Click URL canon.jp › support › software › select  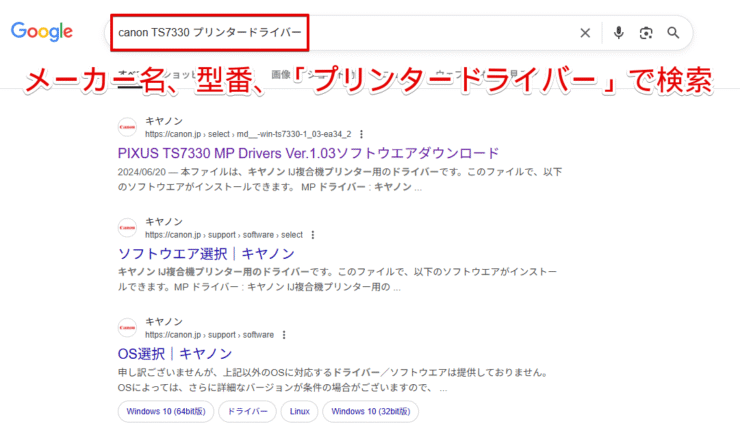[224, 235]
